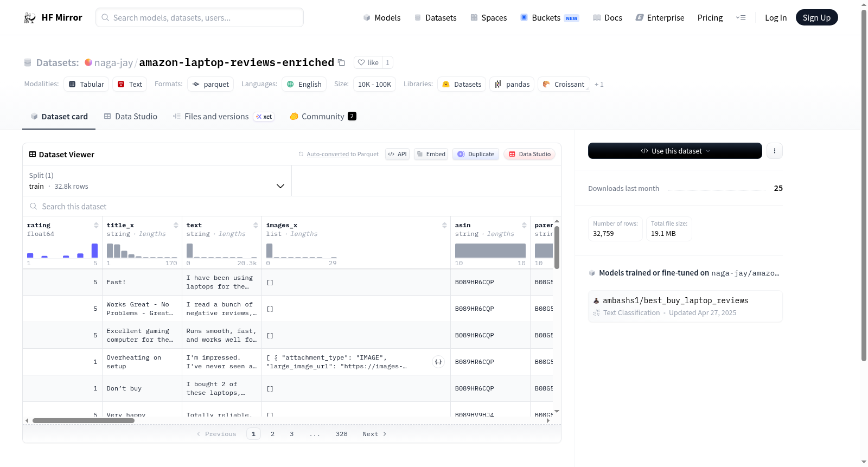868x467 pixels.
Task: Click the naga-jay user avatar
Action: click(x=88, y=62)
